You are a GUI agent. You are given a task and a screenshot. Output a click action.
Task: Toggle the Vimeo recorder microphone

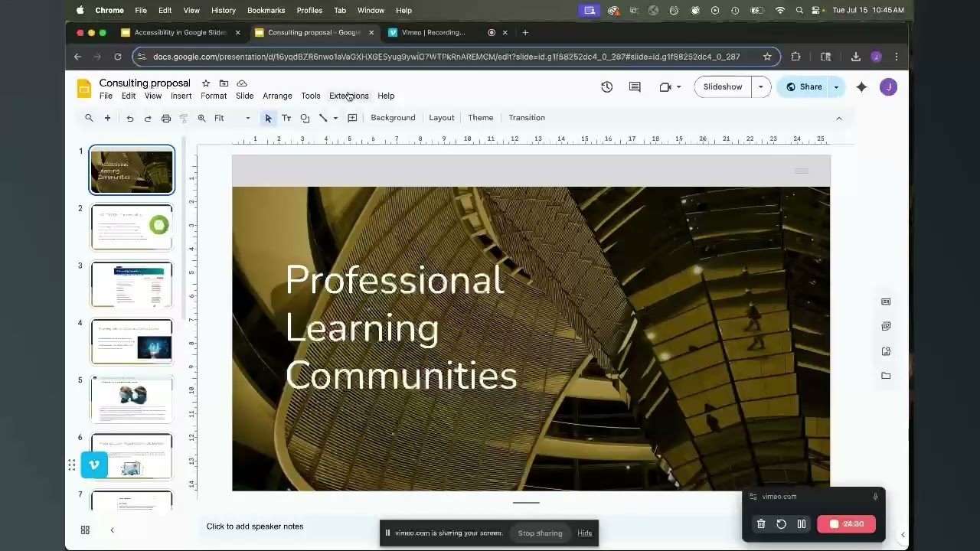click(x=875, y=497)
